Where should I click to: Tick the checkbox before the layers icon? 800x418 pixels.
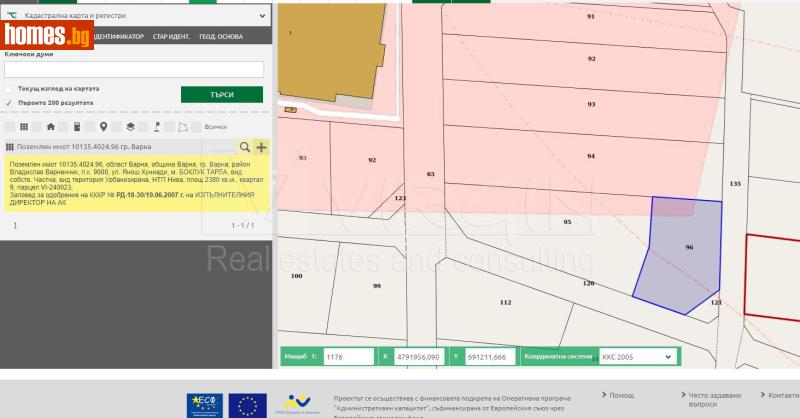pos(117,127)
